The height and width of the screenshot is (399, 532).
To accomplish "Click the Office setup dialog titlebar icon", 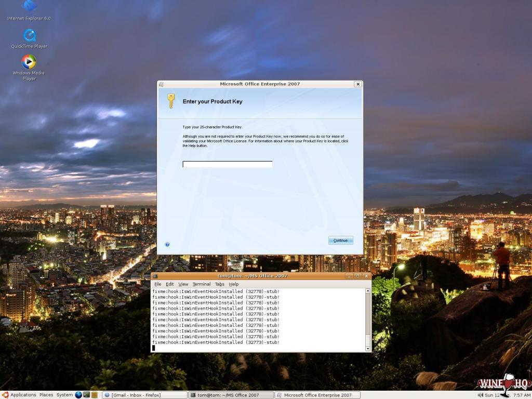I will [x=162, y=84].
